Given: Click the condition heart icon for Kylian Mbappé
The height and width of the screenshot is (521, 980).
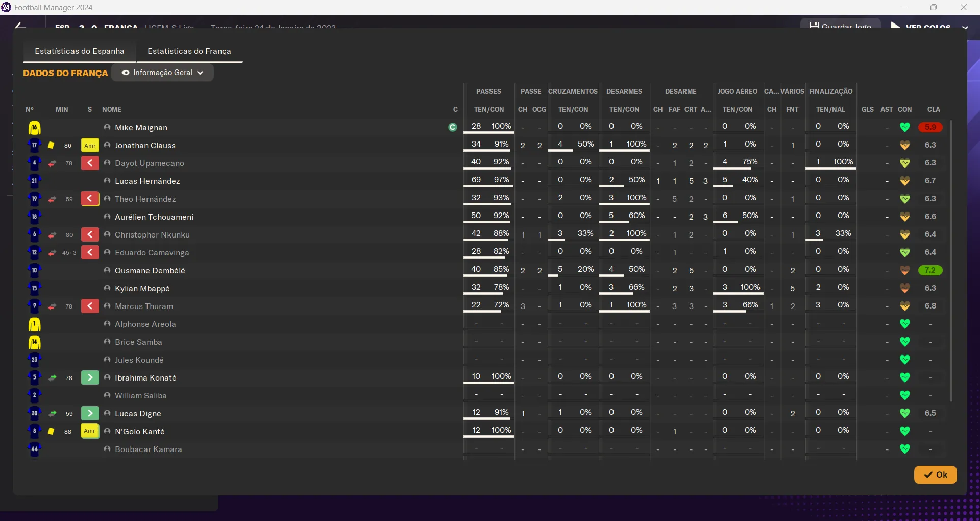Looking at the screenshot, I should (x=905, y=288).
